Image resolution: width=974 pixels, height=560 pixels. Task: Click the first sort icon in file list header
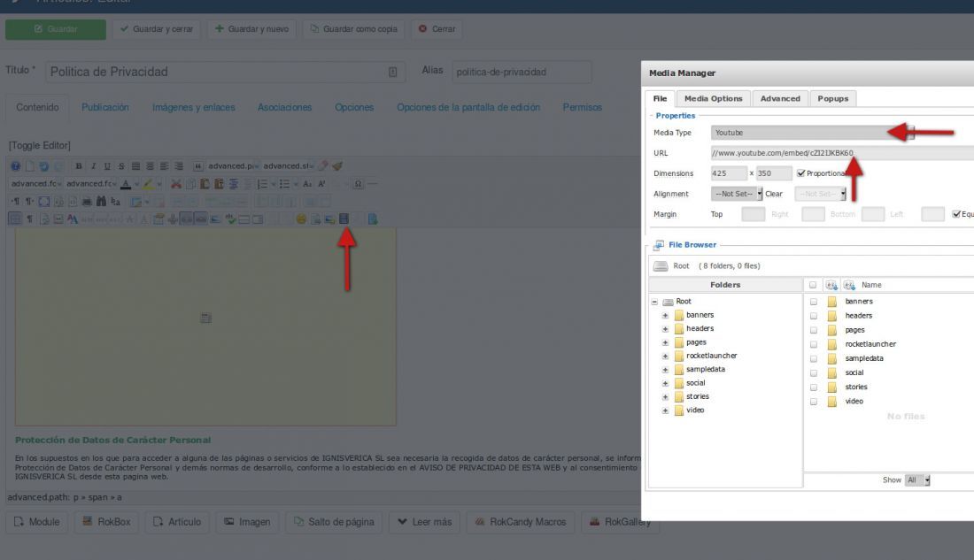click(x=831, y=285)
